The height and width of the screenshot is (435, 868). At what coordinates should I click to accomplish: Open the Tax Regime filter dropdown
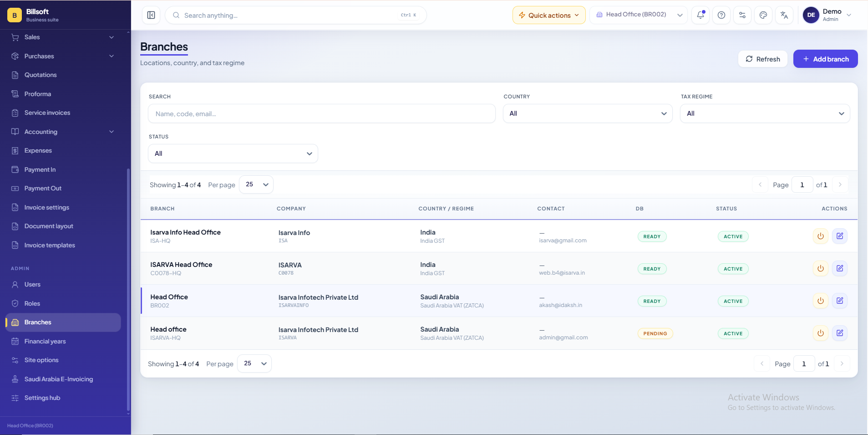pyautogui.click(x=765, y=113)
